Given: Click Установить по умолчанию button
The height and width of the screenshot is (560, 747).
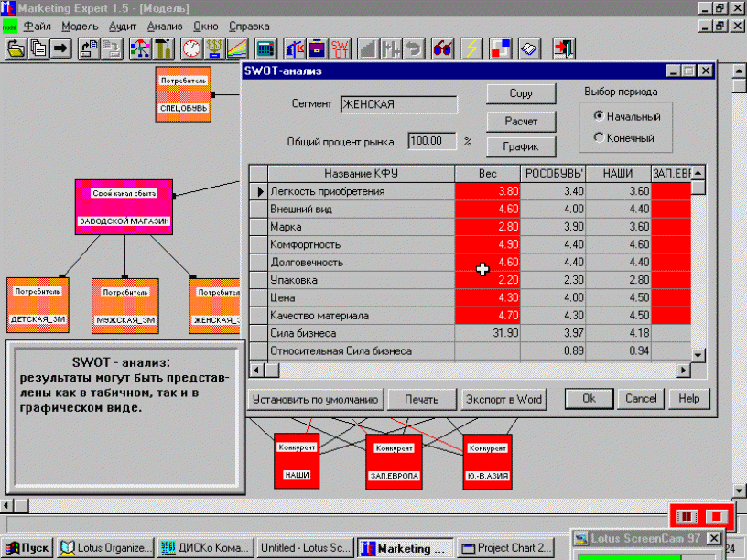Looking at the screenshot, I should click(316, 399).
